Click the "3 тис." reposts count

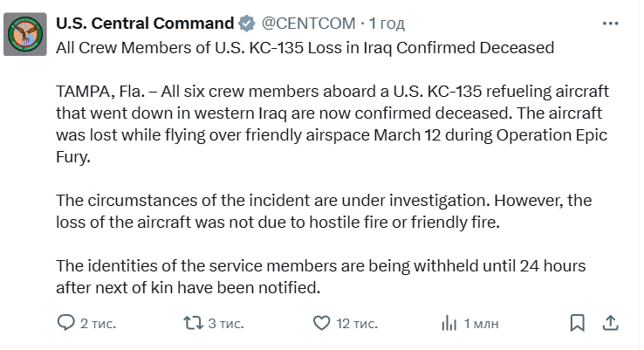pos(225,324)
